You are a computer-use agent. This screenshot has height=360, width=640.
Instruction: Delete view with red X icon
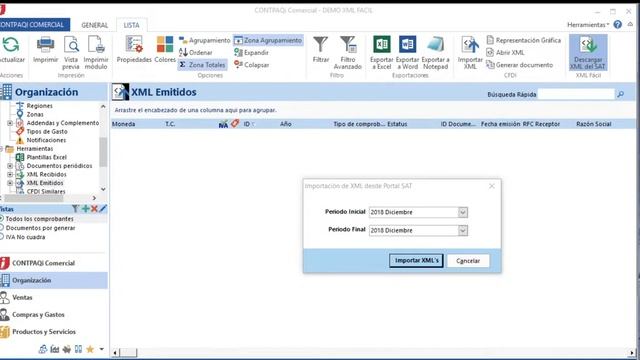click(94, 209)
